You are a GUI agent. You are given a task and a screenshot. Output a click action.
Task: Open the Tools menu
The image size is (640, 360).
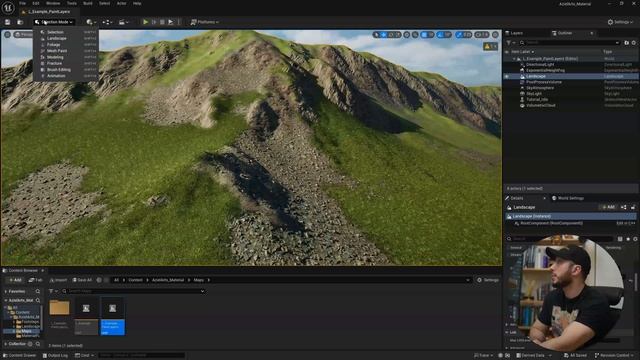71,3
